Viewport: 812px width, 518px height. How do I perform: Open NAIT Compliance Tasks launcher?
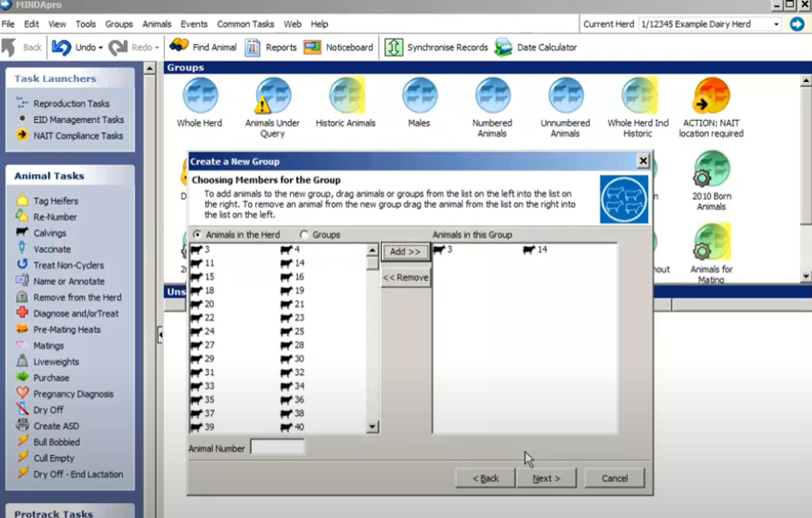69,135
